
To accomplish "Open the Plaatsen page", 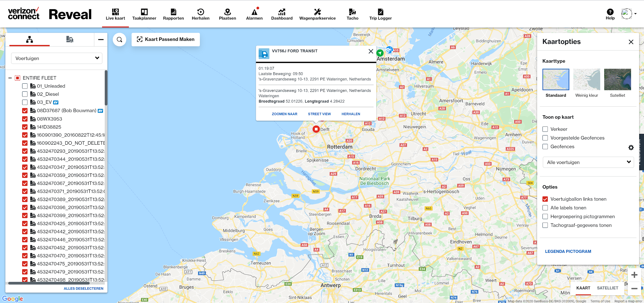I will pyautogui.click(x=227, y=14).
